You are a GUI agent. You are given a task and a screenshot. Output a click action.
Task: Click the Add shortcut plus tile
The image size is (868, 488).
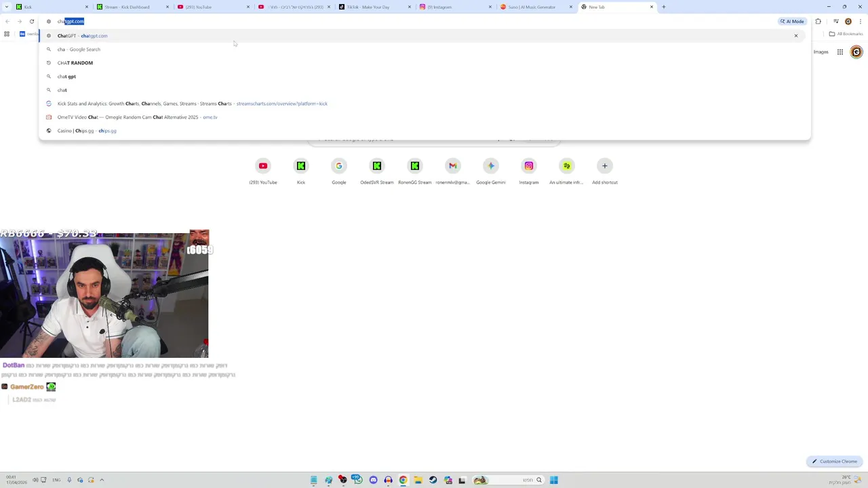[605, 171]
